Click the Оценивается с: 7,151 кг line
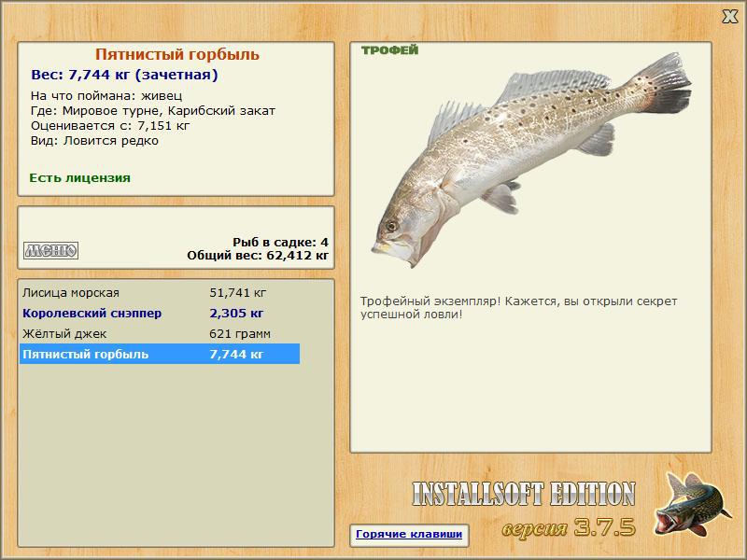The width and height of the screenshot is (747, 560). coord(110,126)
